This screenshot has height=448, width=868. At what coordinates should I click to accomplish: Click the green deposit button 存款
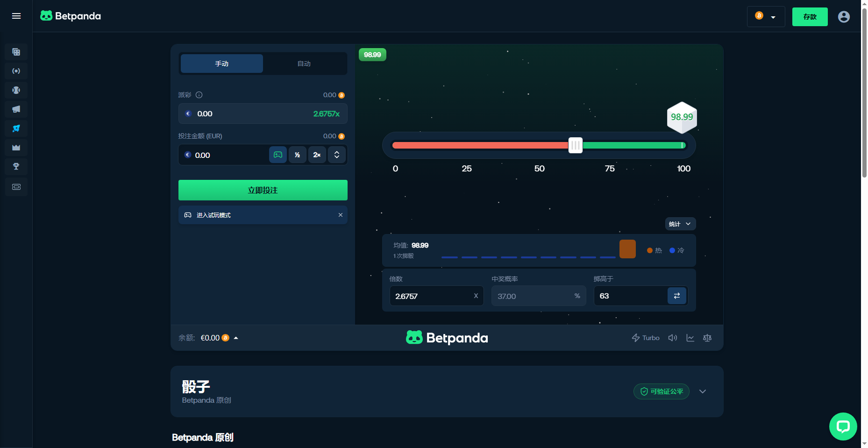(x=810, y=17)
